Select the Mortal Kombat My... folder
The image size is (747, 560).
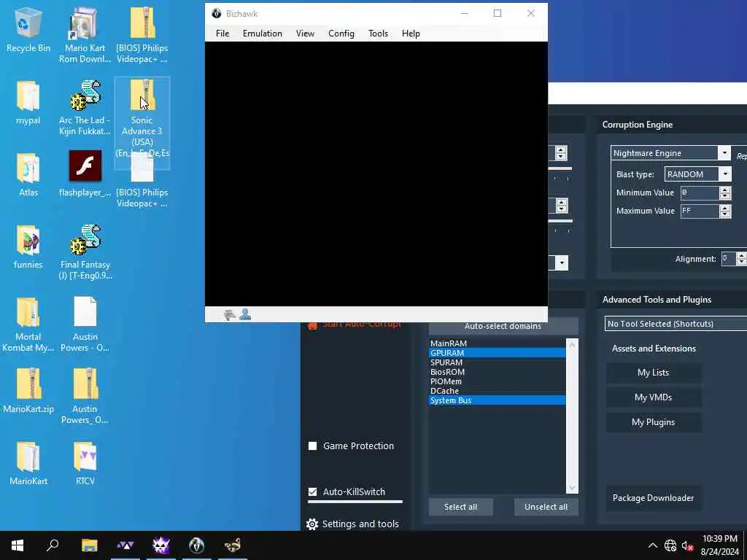tap(28, 324)
